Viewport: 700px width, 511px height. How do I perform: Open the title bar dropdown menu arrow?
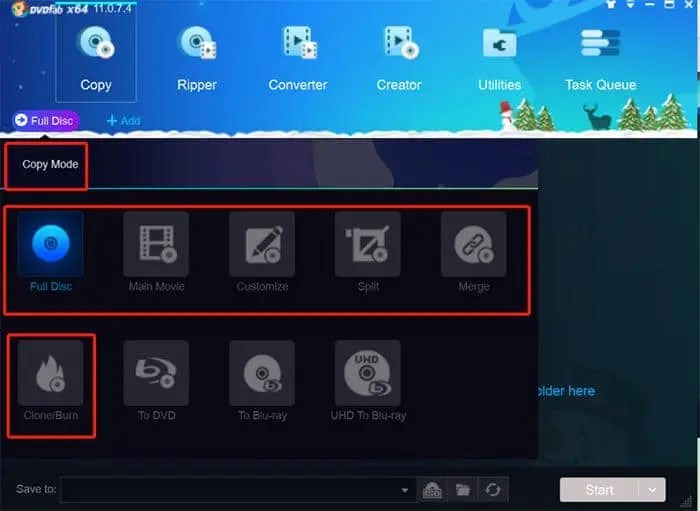[x=630, y=4]
